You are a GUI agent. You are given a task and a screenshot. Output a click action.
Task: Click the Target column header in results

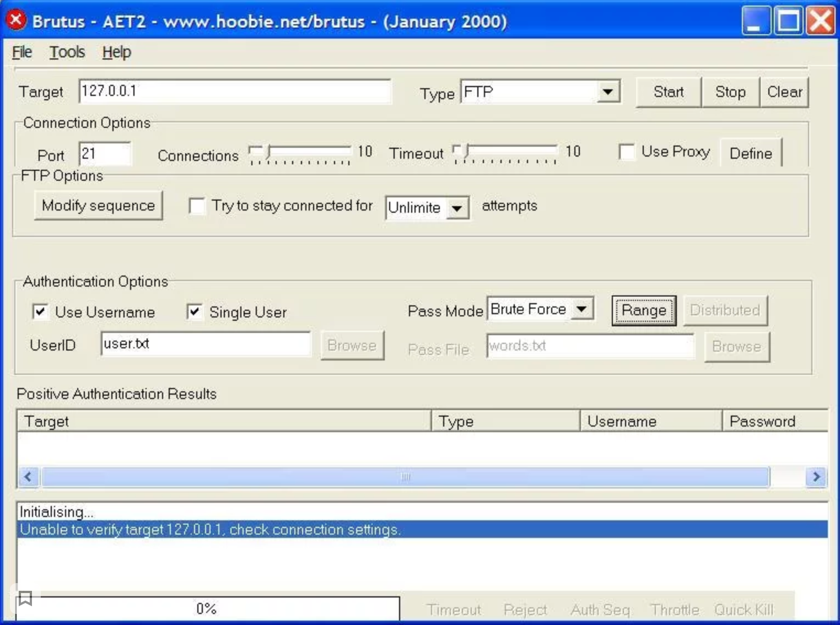[x=224, y=421]
